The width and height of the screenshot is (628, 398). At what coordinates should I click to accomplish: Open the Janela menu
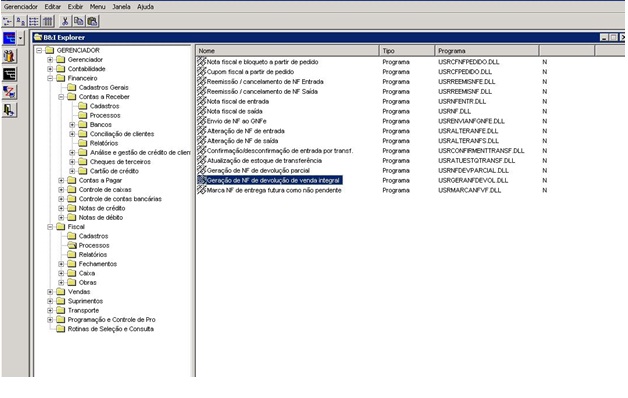(121, 7)
